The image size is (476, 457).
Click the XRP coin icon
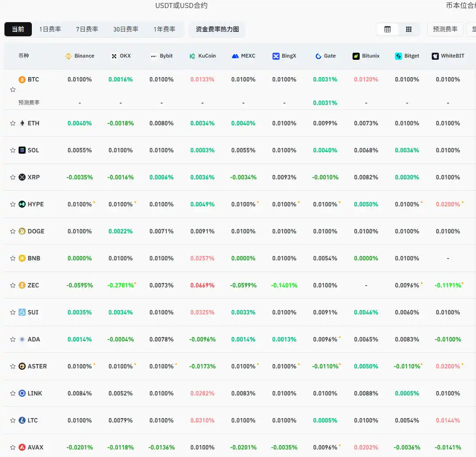(22, 178)
